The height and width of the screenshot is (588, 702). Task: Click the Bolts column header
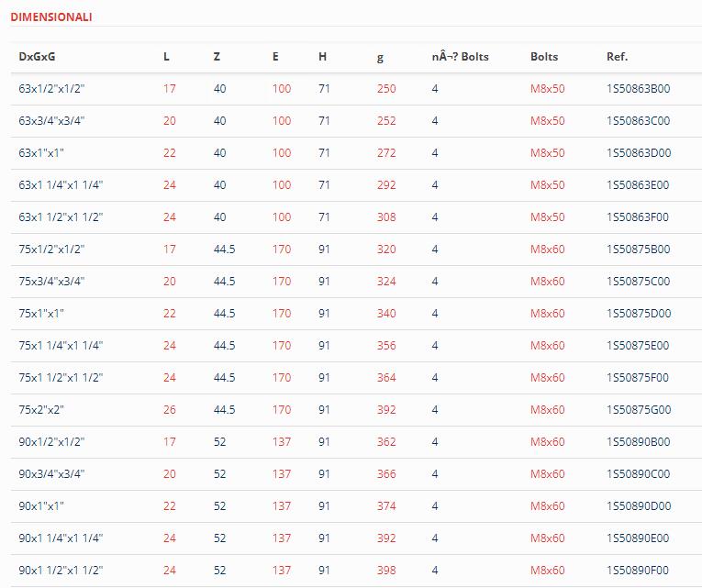coord(544,57)
